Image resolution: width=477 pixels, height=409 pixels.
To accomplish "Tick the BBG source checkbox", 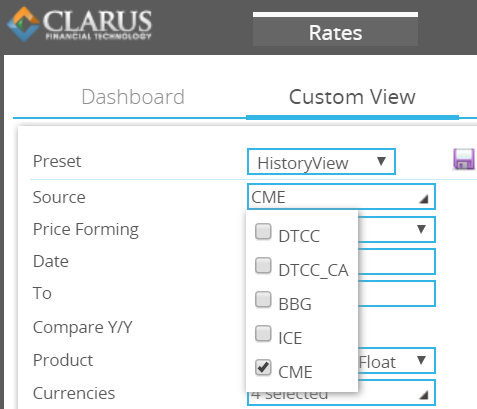I will pos(263,299).
